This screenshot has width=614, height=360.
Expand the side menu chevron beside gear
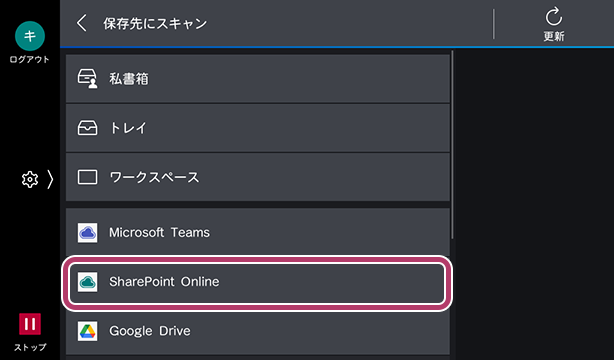click(x=50, y=179)
